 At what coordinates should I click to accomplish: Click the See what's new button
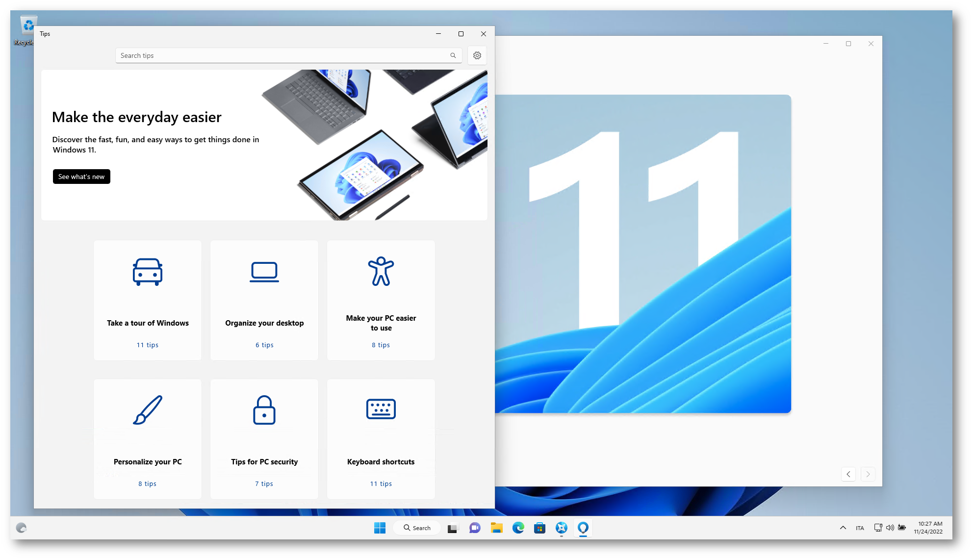pyautogui.click(x=81, y=177)
